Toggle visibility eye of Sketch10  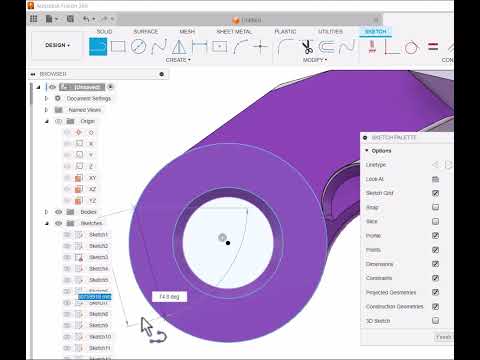(67, 337)
